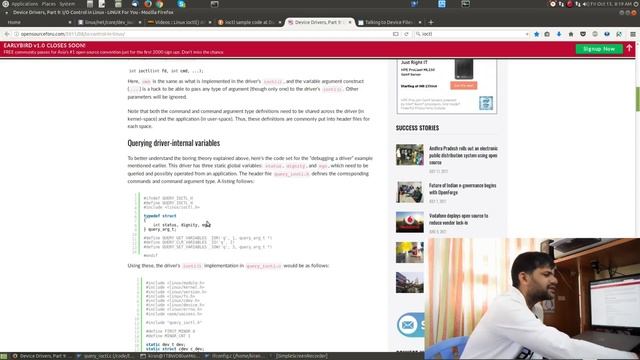
Task: Click the show desktop icon in taskbar
Action: (4, 356)
